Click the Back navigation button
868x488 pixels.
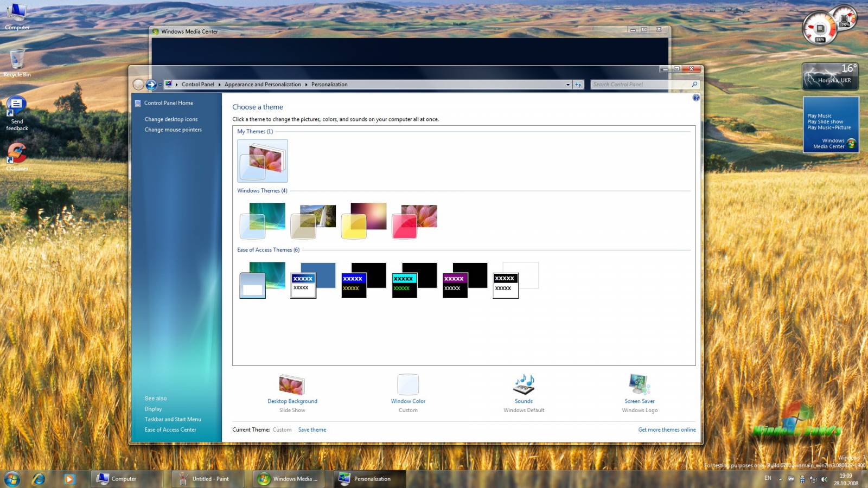coord(138,84)
